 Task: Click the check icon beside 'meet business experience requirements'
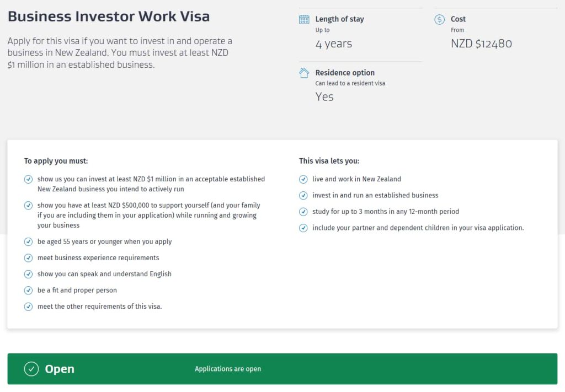29,258
